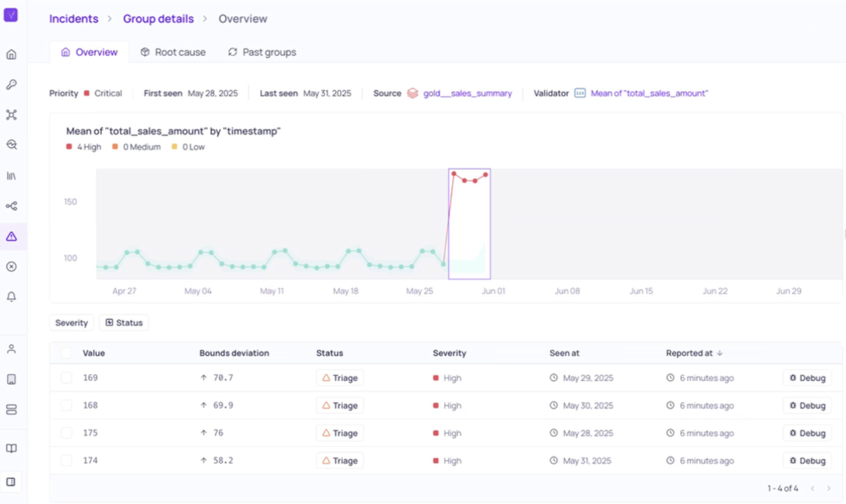Open the notifications bell icon
The width and height of the screenshot is (846, 504).
11,297
